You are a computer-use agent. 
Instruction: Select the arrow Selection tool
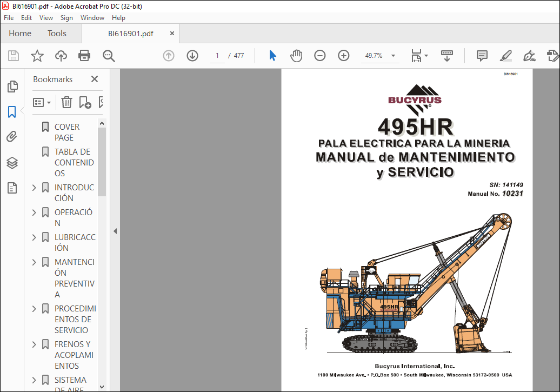point(272,56)
